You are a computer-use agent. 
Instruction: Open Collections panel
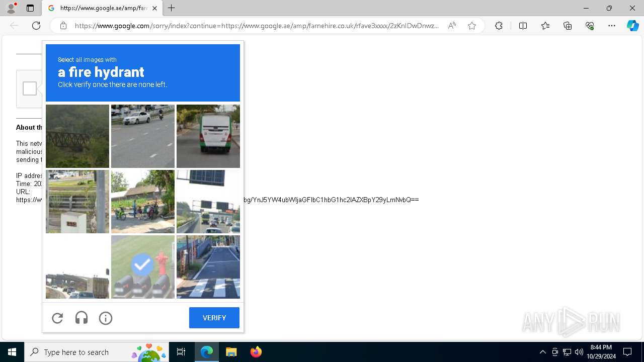pos(568,26)
